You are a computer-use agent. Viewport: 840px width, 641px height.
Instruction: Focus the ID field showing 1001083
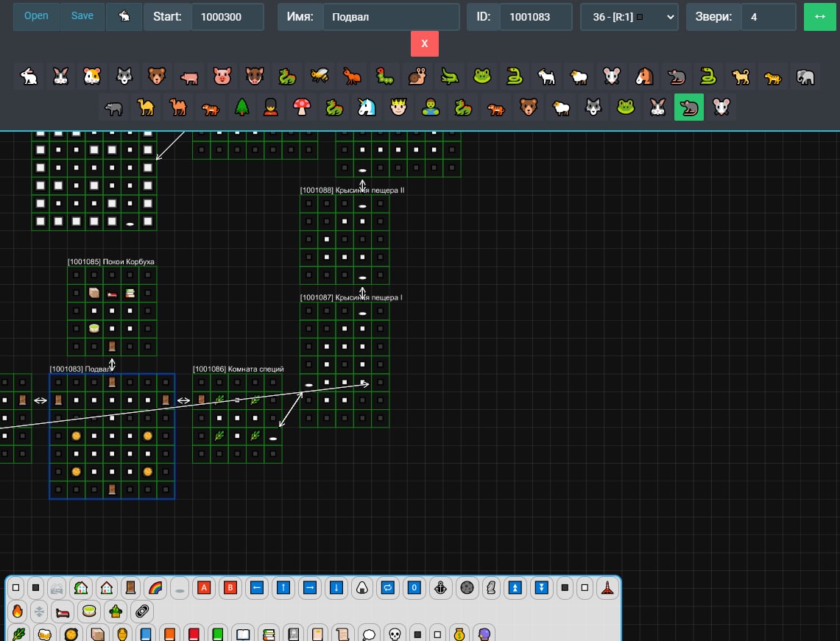tap(536, 17)
